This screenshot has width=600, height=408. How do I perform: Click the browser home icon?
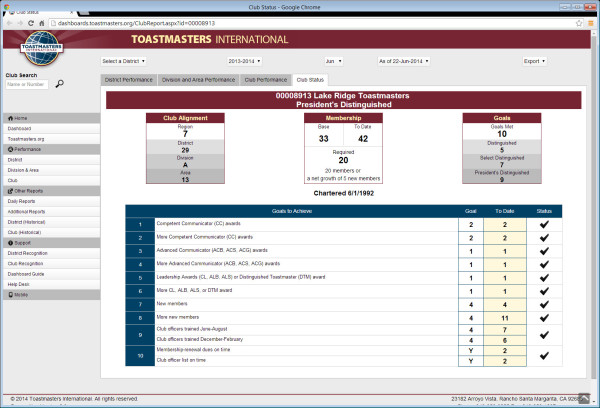pyautogui.click(x=42, y=23)
